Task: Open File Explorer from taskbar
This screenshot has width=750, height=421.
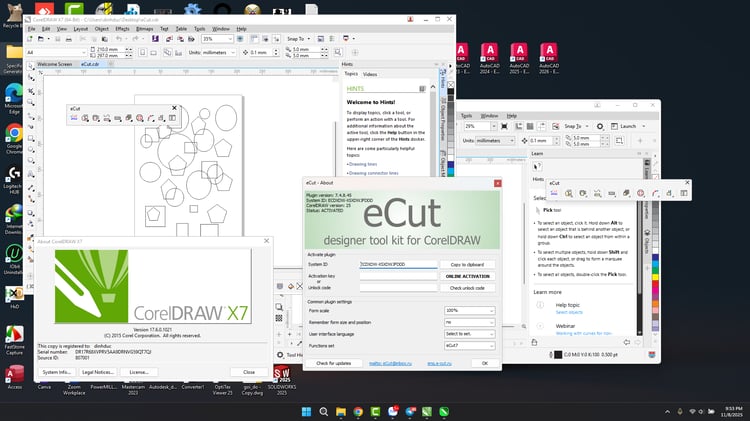Action: pos(341,411)
